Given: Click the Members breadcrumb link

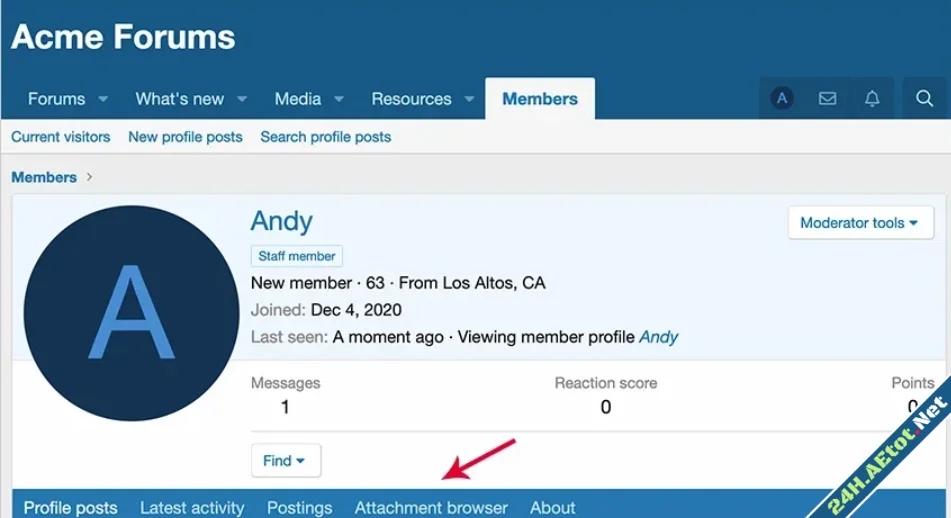Looking at the screenshot, I should (x=44, y=177).
